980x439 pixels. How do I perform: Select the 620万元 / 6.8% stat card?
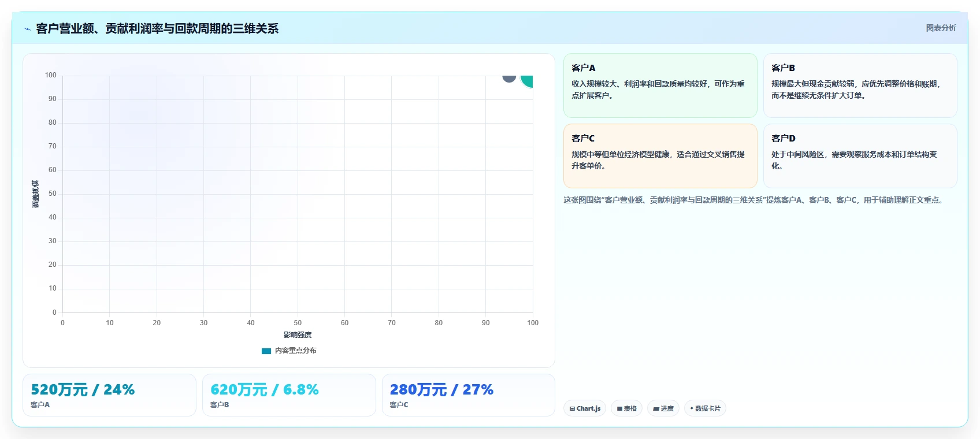click(x=289, y=395)
